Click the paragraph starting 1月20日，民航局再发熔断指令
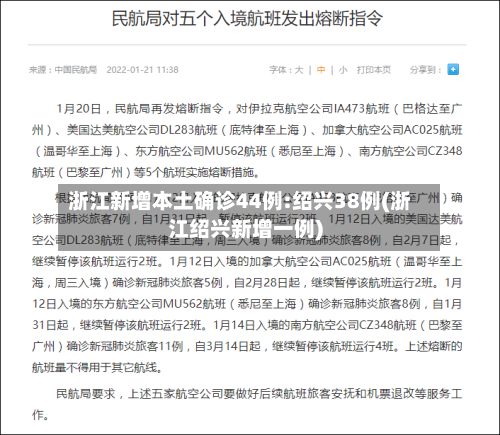Image resolution: width=500 pixels, height=435 pixels. [247, 140]
